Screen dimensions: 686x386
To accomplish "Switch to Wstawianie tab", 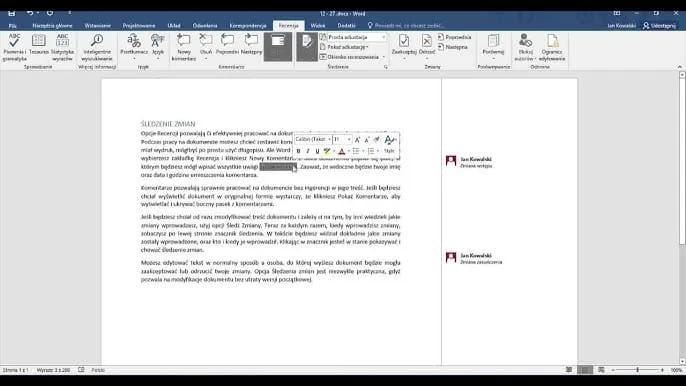I will [x=98, y=26].
